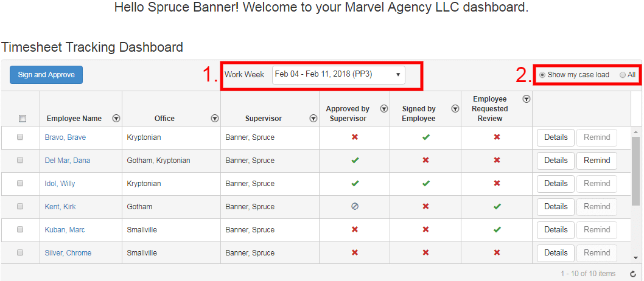Open filter icon on Supervisor column
Screen dimensions: 644x281
(313, 119)
